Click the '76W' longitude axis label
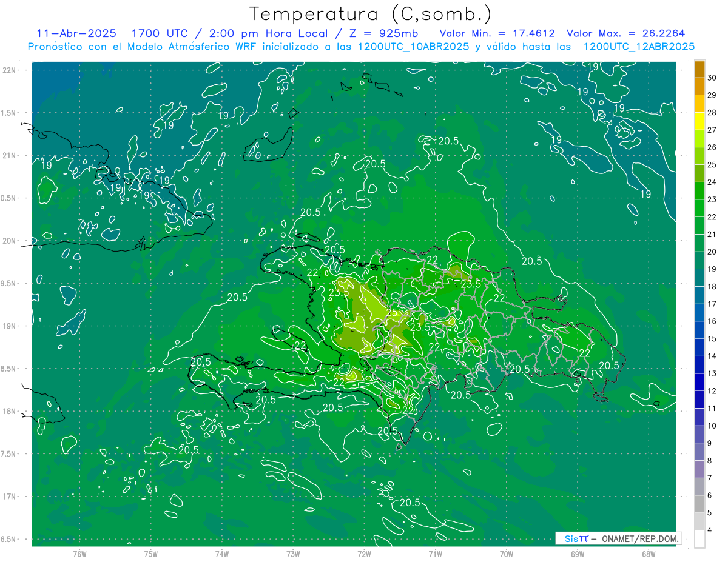Image resolution: width=728 pixels, height=562 pixels. (x=79, y=554)
